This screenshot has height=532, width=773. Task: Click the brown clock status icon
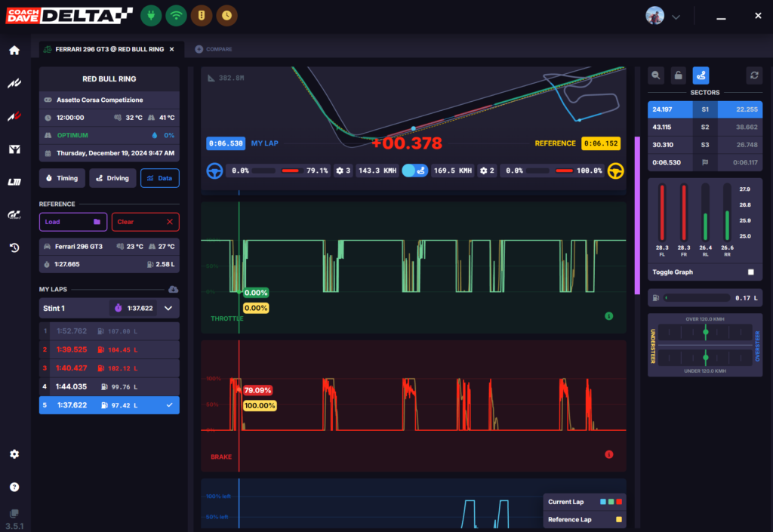226,16
